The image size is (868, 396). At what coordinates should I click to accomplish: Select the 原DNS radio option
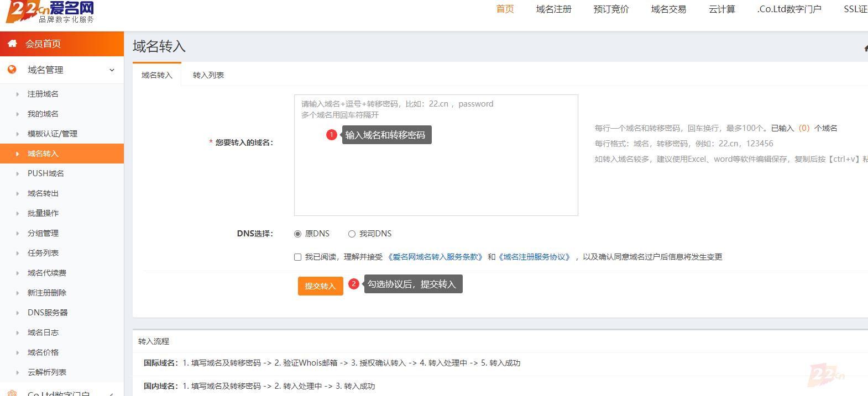point(298,234)
